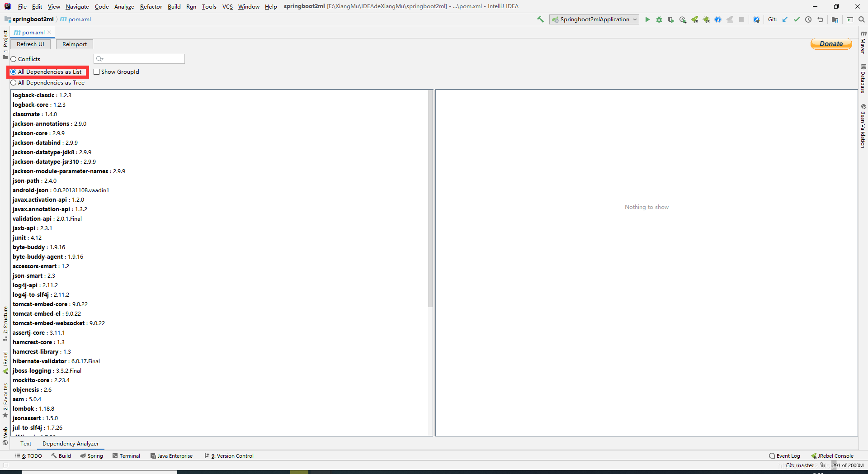
Task: Run with Coverage shield icon
Action: (x=671, y=19)
